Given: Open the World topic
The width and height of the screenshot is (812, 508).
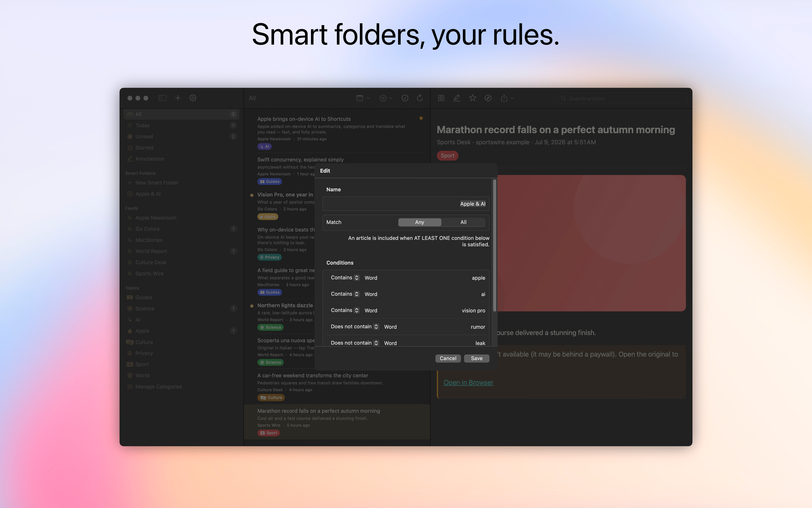Looking at the screenshot, I should click(181, 375).
